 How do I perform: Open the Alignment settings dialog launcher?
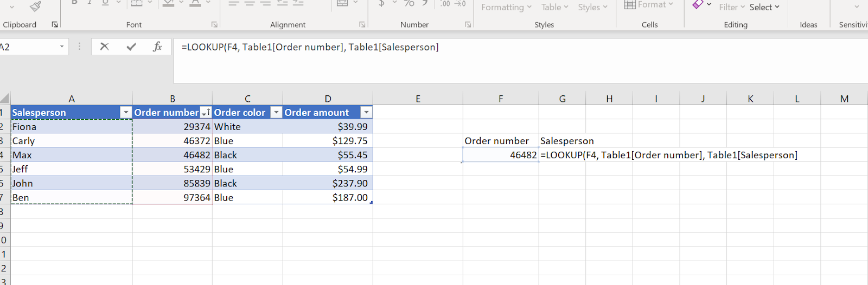pyautogui.click(x=362, y=24)
